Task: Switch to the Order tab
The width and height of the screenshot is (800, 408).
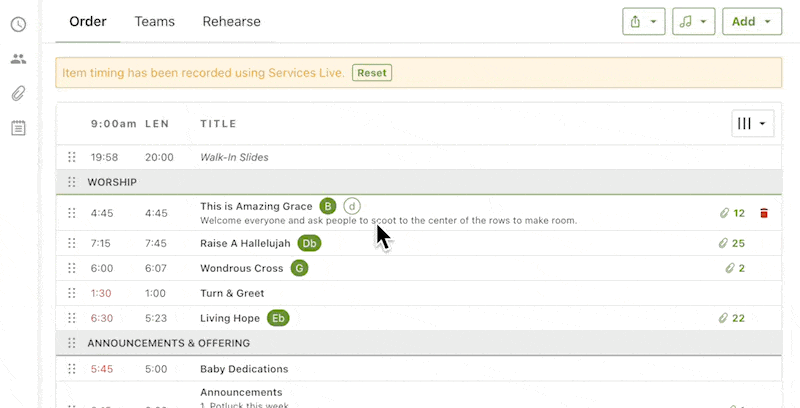Action: [x=88, y=21]
